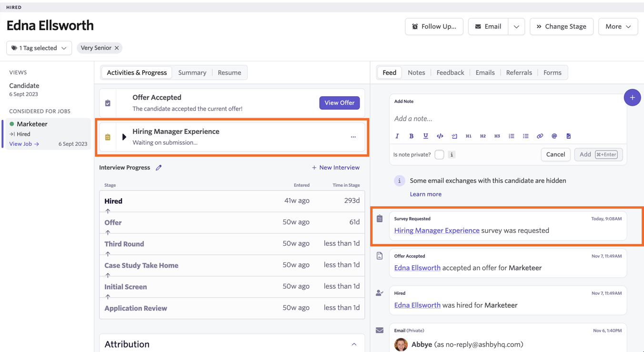Click the Email feed envelope icon

click(x=380, y=330)
